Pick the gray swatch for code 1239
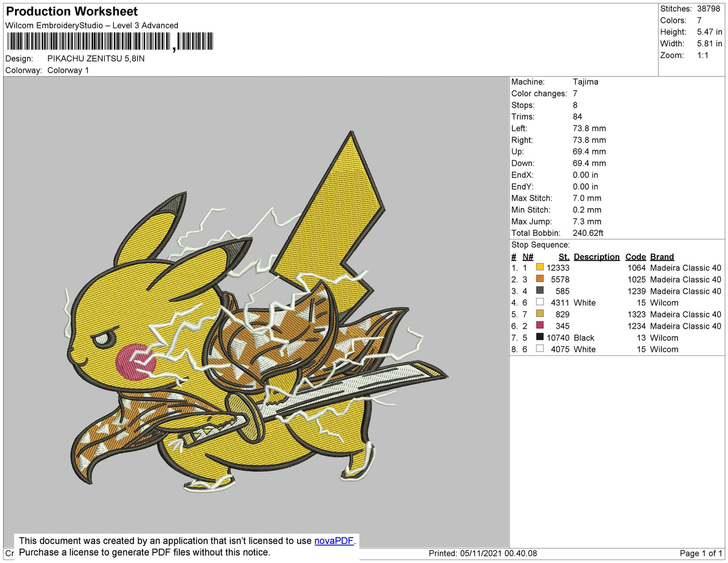Image resolution: width=728 pixels, height=563 pixels. (x=540, y=290)
